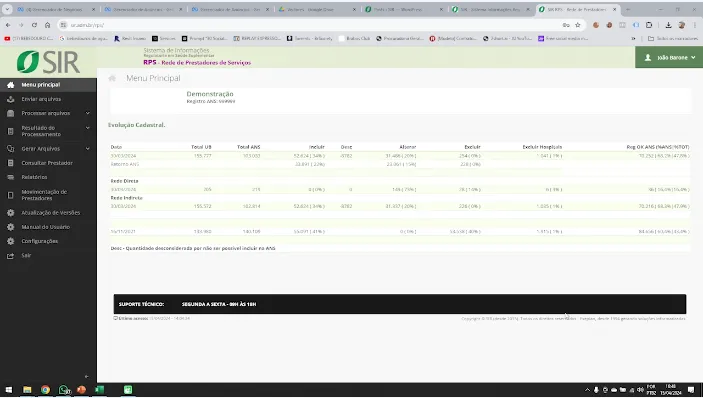Open the notification center icon in the system tray
The height and width of the screenshot is (398, 703).
691,389
